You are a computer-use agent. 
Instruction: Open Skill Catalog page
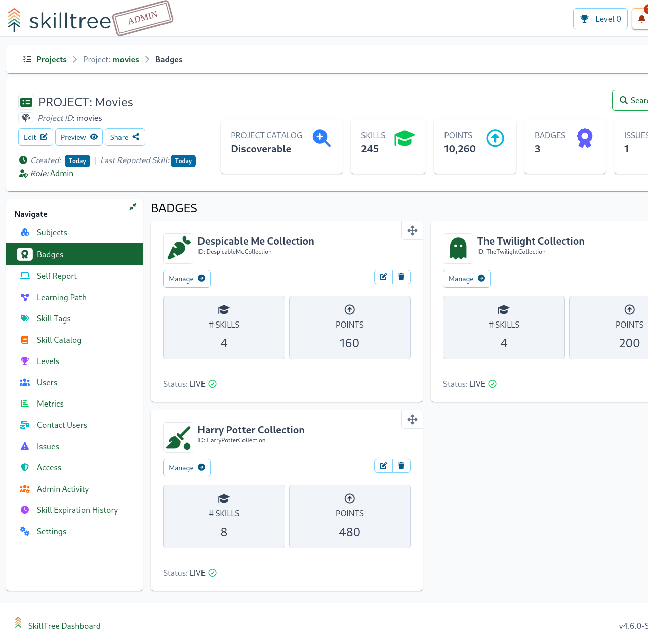[x=74, y=340]
